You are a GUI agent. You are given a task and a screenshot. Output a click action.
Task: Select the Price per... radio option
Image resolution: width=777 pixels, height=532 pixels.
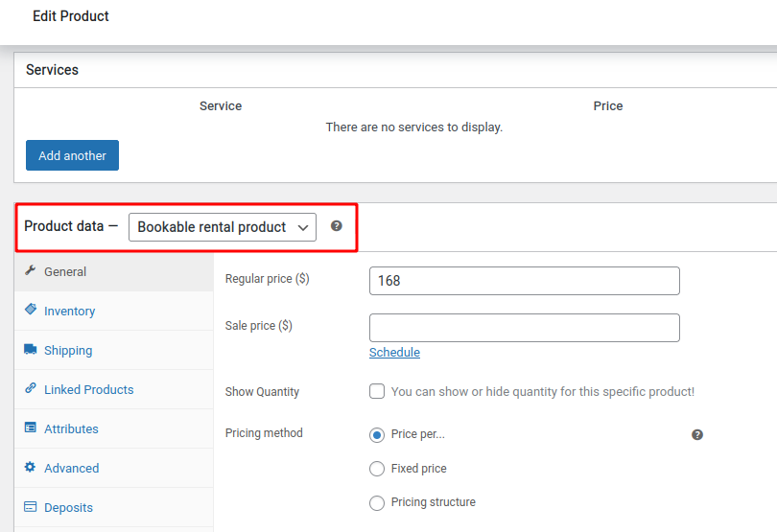point(377,435)
